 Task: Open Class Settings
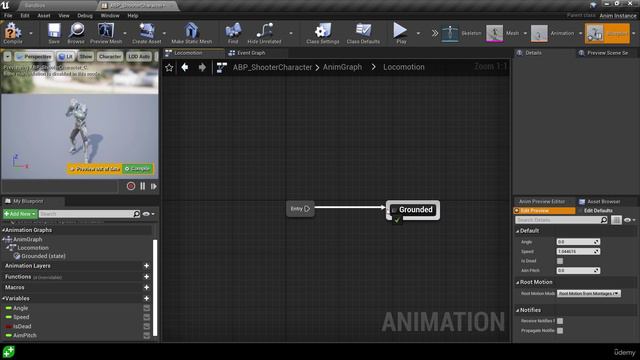(322, 33)
